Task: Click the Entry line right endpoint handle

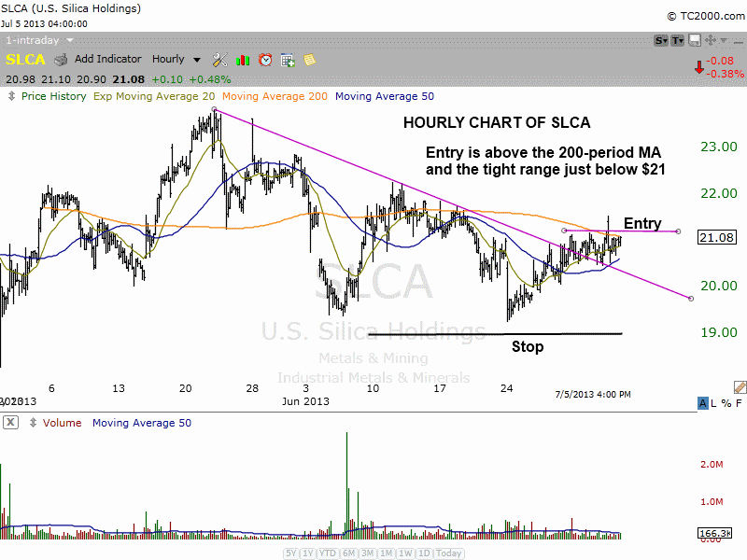Action: click(679, 231)
